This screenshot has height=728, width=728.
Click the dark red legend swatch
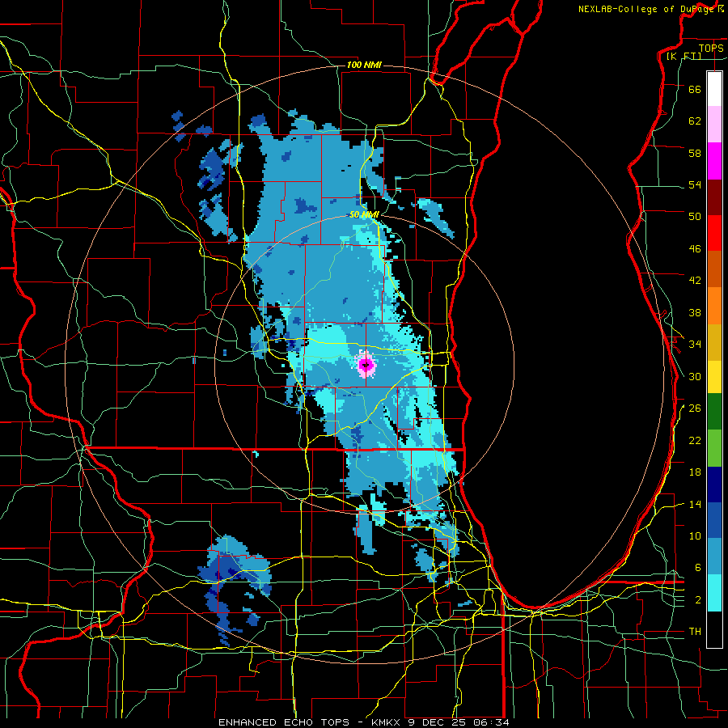point(714,197)
